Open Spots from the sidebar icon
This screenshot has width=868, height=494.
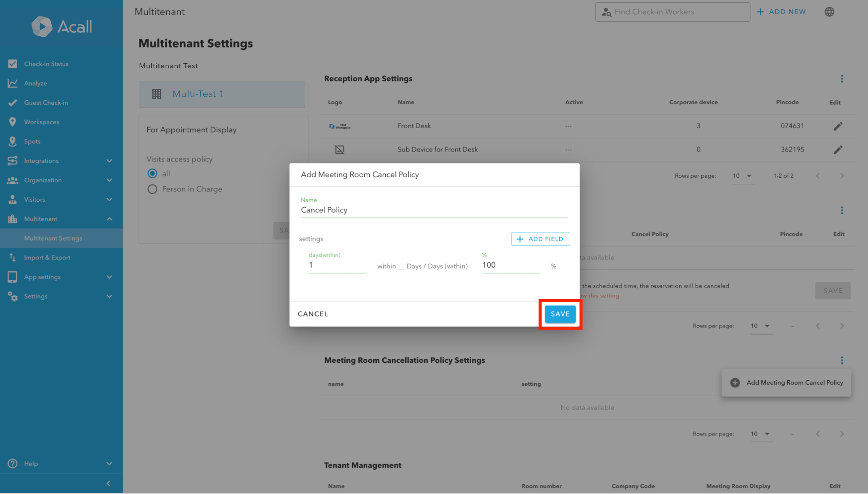[13, 141]
